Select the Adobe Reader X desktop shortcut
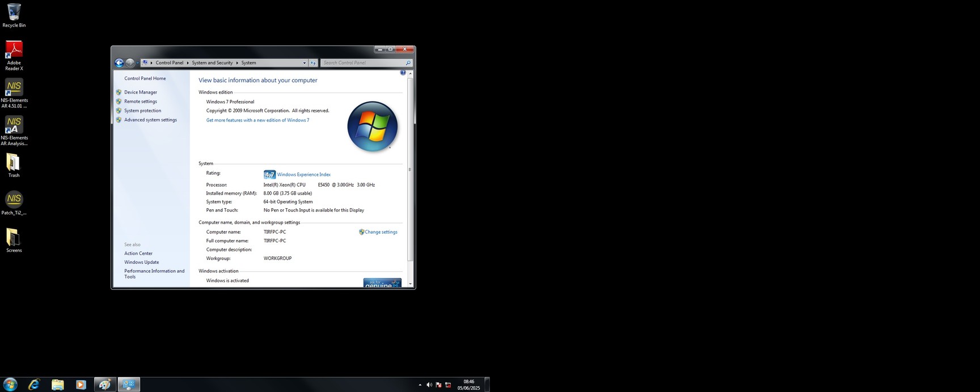 14,56
